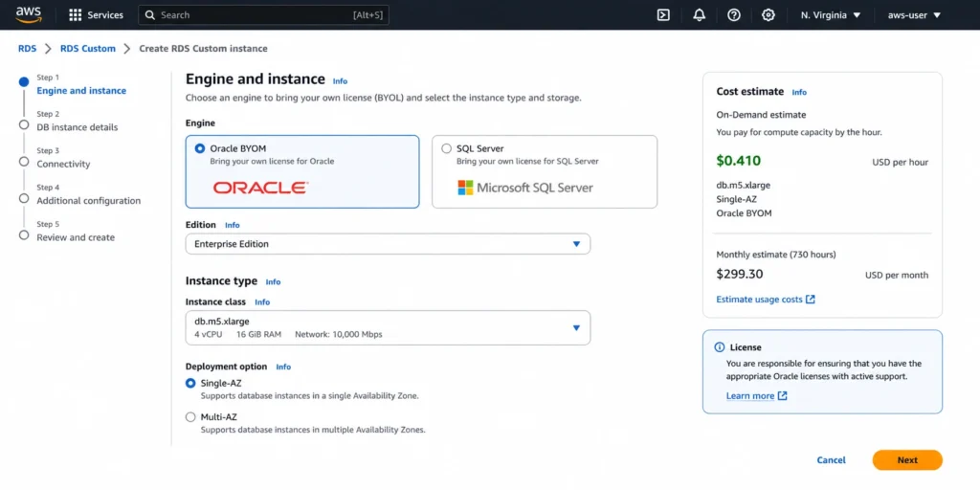Click 'Create RDS Custom instance' breadcrumb text
The image size is (980, 490).
(x=203, y=48)
